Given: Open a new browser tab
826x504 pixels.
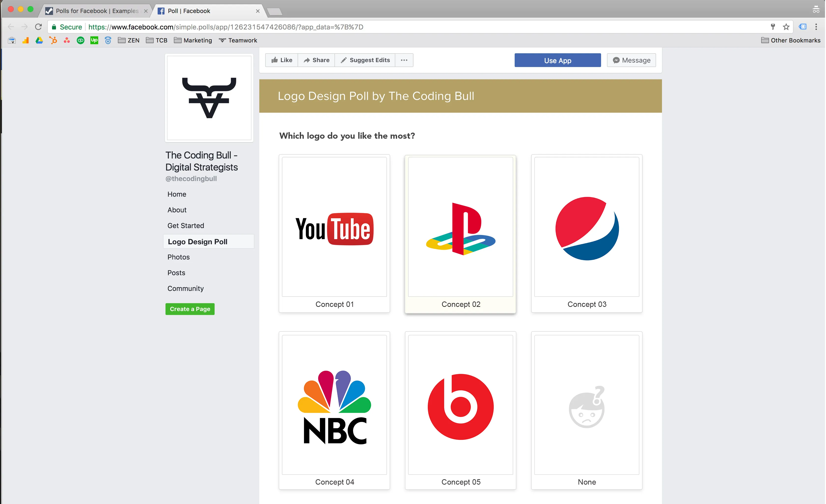Looking at the screenshot, I should (x=275, y=12).
